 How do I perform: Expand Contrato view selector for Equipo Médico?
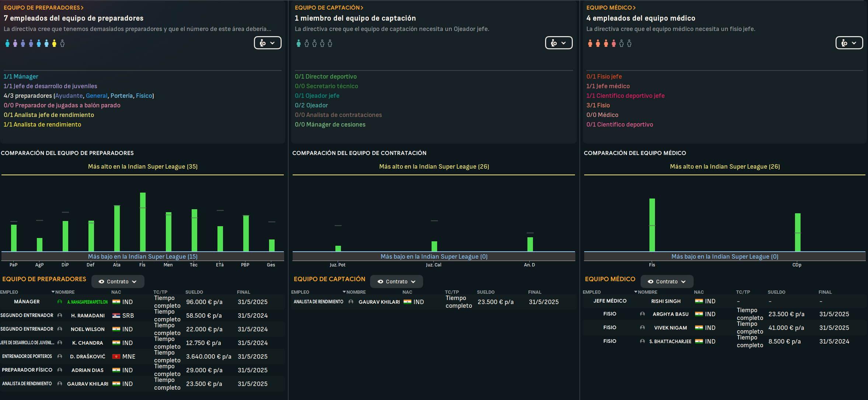pos(667,282)
